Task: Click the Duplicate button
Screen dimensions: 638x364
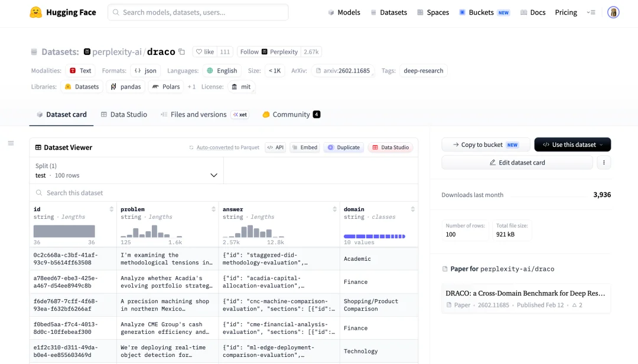Action: pyautogui.click(x=344, y=147)
